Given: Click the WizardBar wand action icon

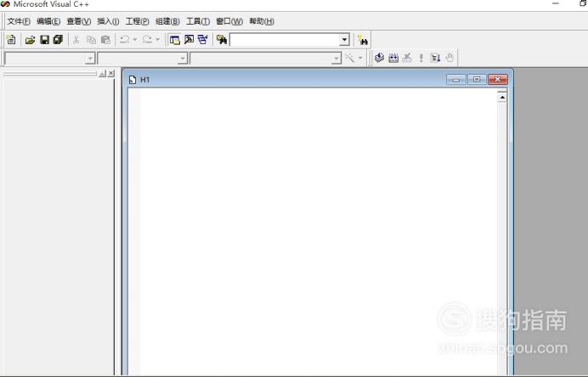Looking at the screenshot, I should coord(349,58).
